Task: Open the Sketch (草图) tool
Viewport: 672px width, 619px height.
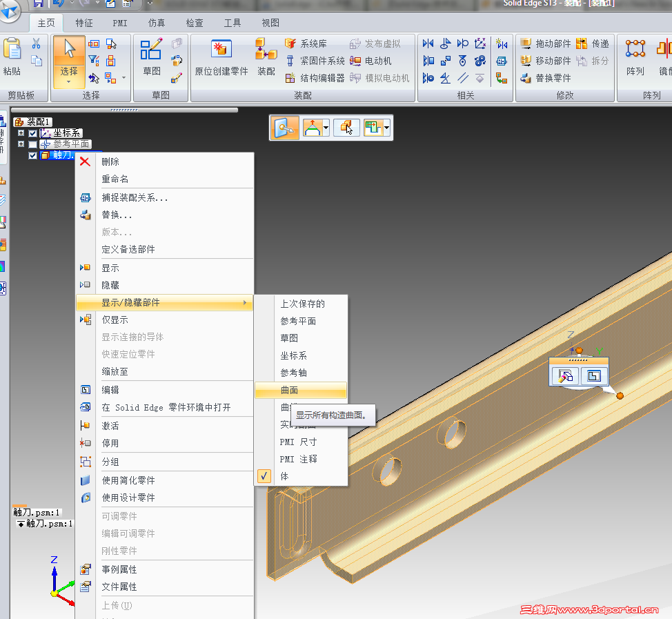Action: [151, 57]
